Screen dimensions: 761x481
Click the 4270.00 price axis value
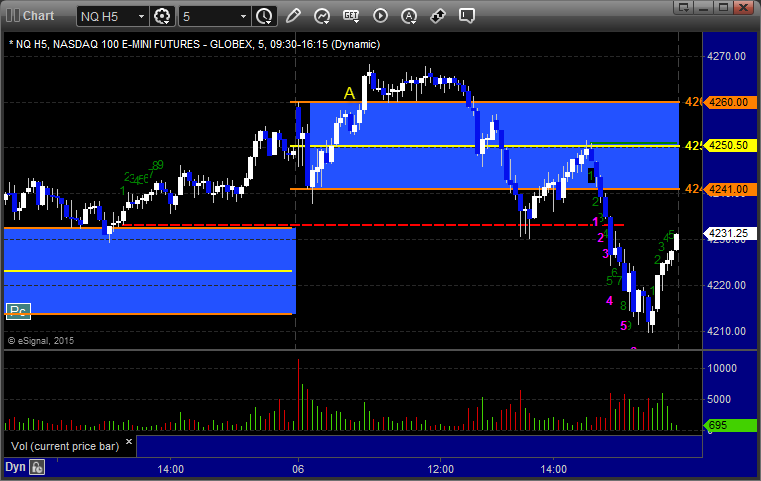click(727, 56)
